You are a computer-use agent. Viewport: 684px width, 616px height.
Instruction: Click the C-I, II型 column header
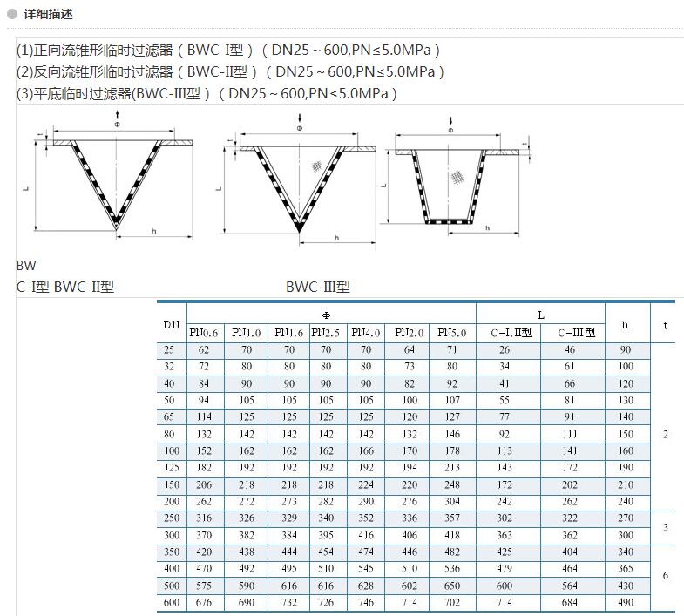(x=508, y=333)
